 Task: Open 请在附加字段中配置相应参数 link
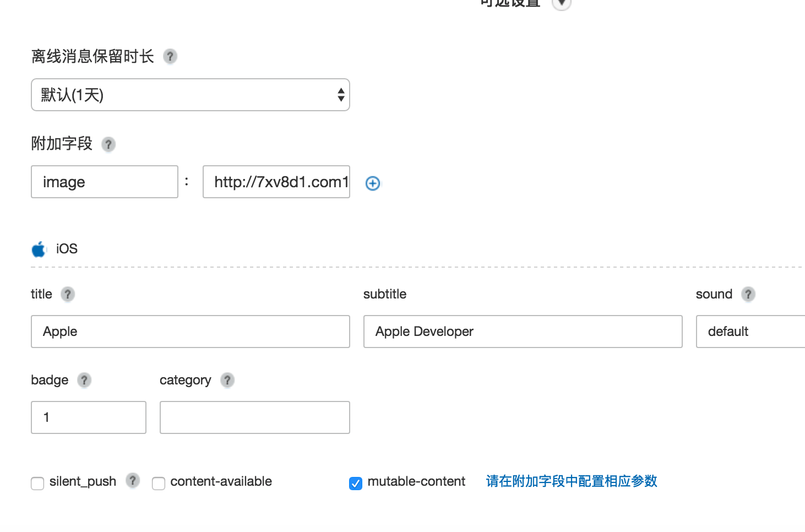[572, 481]
